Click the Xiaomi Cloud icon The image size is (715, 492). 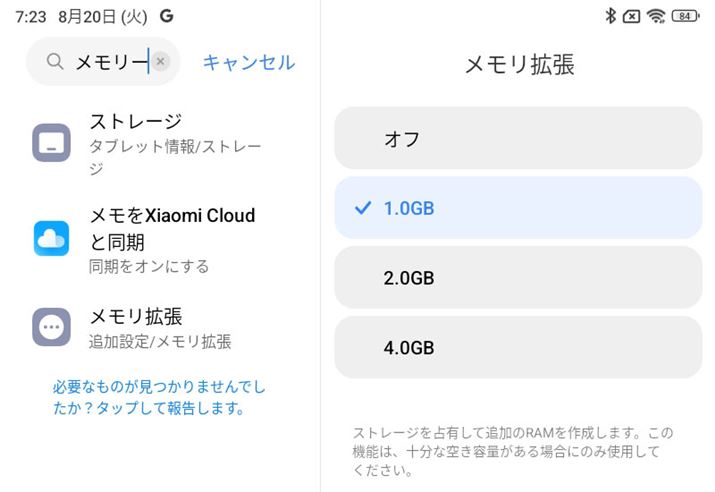click(51, 238)
